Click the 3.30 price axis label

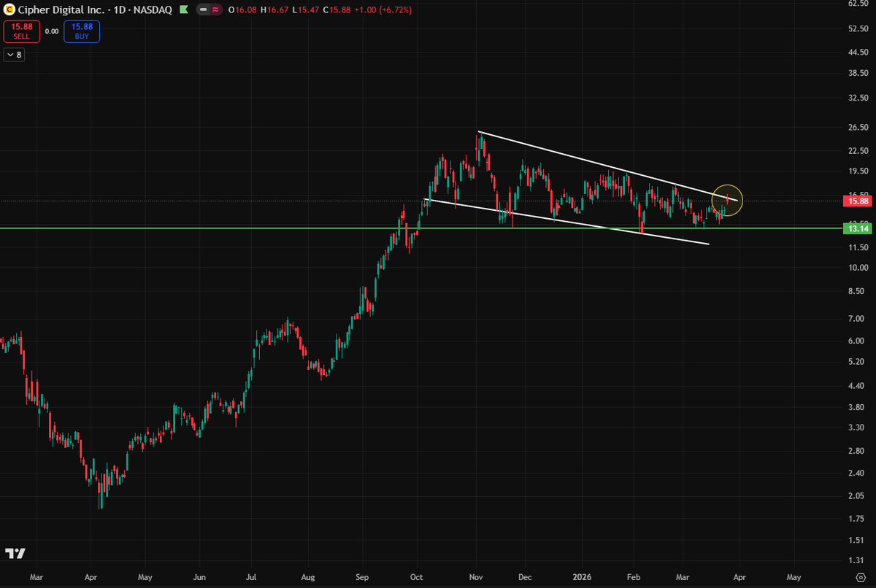point(858,428)
